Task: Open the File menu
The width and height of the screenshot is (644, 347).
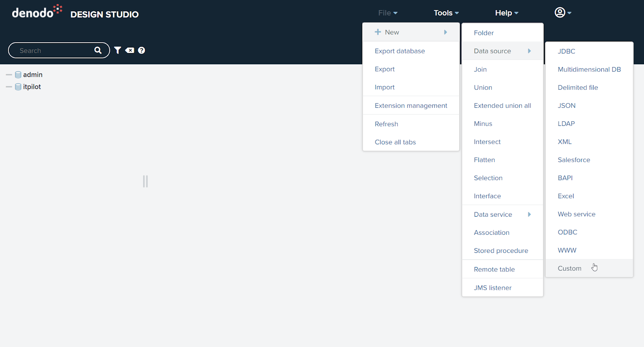Action: pos(388,13)
